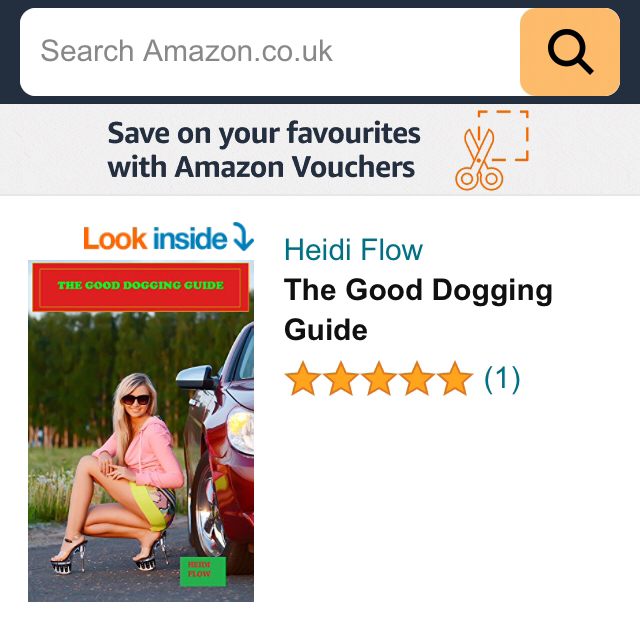The width and height of the screenshot is (640, 624).
Task: Click the red title banner on cover
Action: (x=141, y=287)
